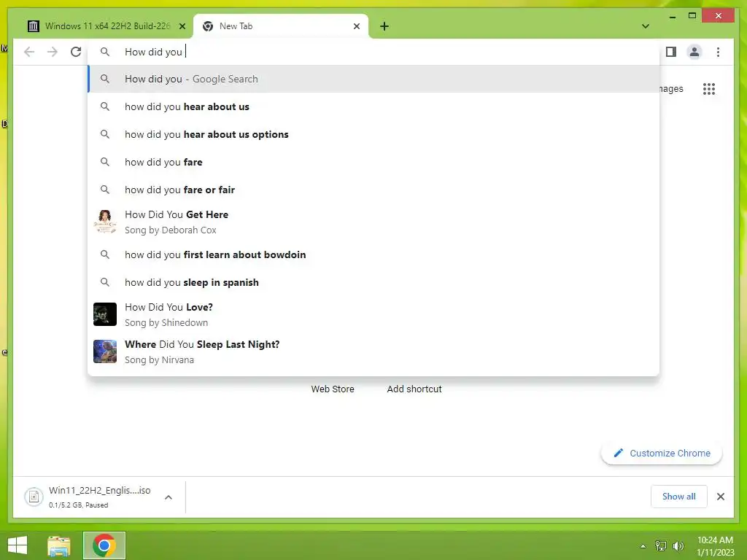Image resolution: width=747 pixels, height=560 pixels.
Task: Click search icon beside 'how did you fare'
Action: click(x=105, y=162)
